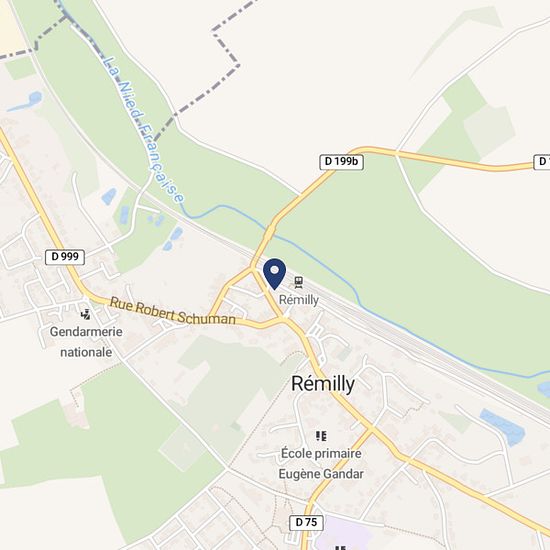The image size is (550, 550).
Task: Click the dark blue location pin marker
Action: 274,274
